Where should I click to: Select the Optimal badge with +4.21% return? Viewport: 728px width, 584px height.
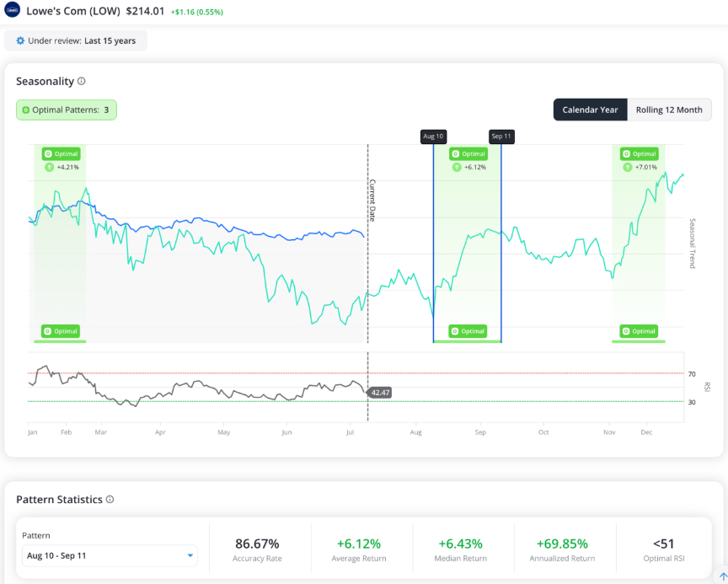(x=62, y=153)
